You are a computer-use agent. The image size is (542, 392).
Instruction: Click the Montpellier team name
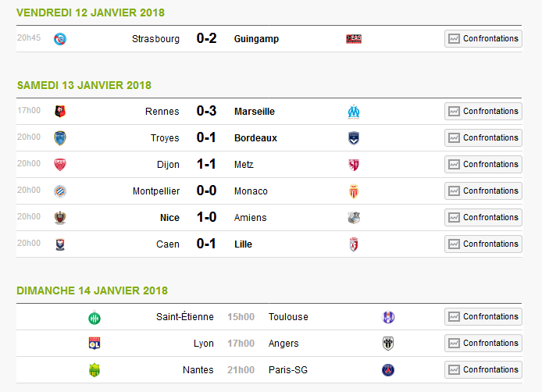156,191
